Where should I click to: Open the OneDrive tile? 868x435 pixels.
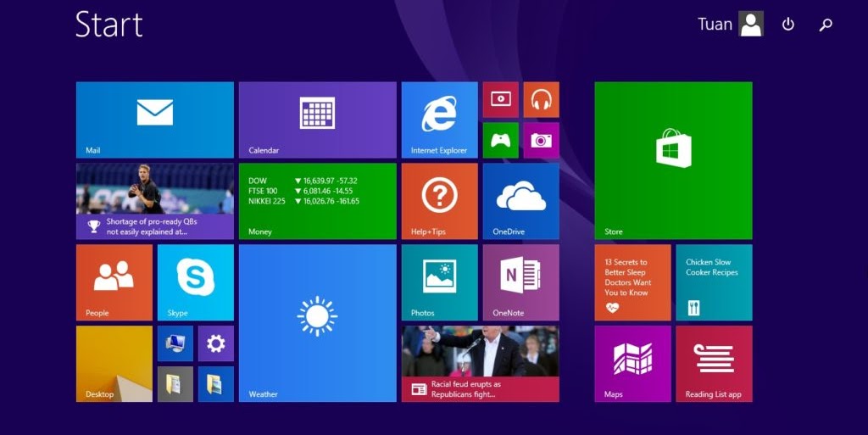coord(521,202)
